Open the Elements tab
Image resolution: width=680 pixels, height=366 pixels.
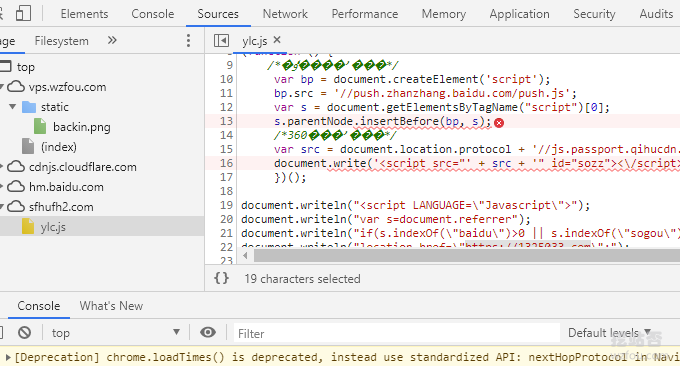click(84, 14)
